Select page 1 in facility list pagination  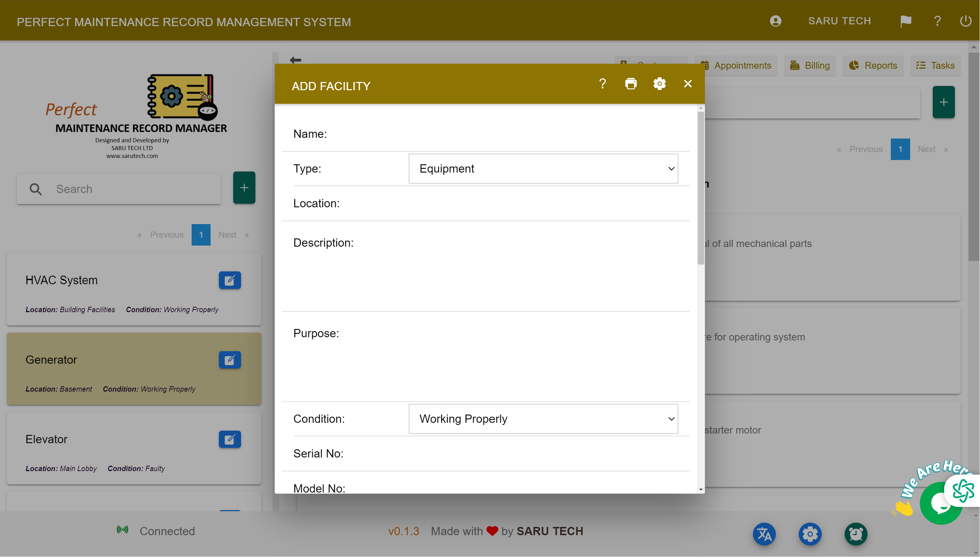coord(201,235)
